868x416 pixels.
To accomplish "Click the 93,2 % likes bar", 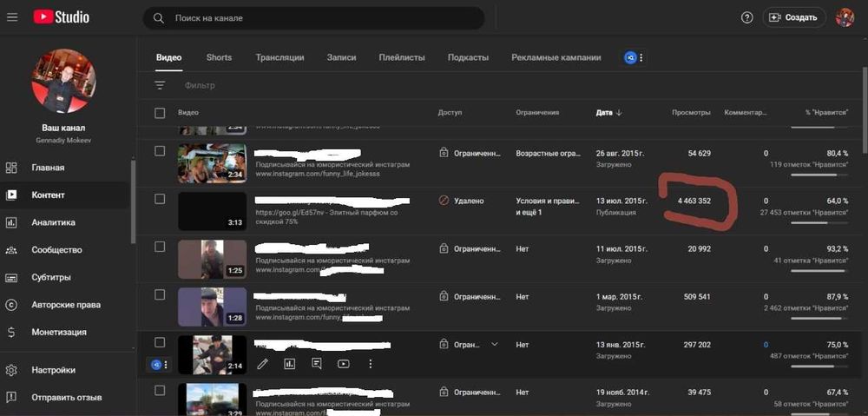I will (x=819, y=271).
